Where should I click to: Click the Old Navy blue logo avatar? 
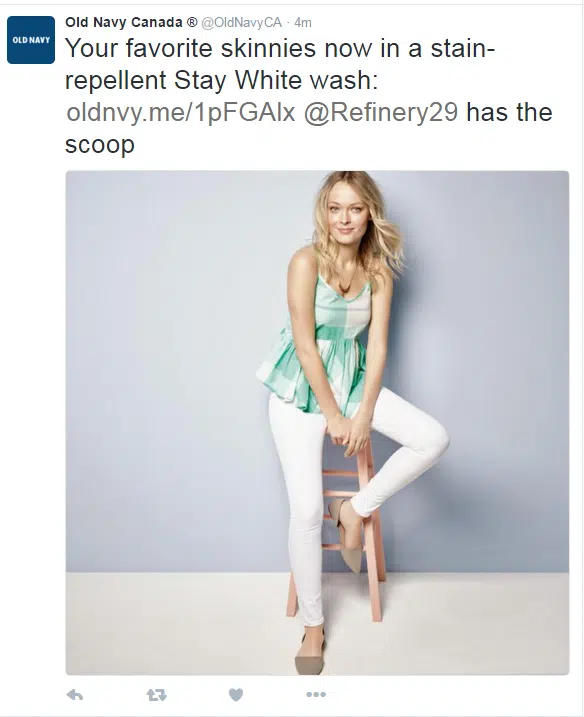31,40
